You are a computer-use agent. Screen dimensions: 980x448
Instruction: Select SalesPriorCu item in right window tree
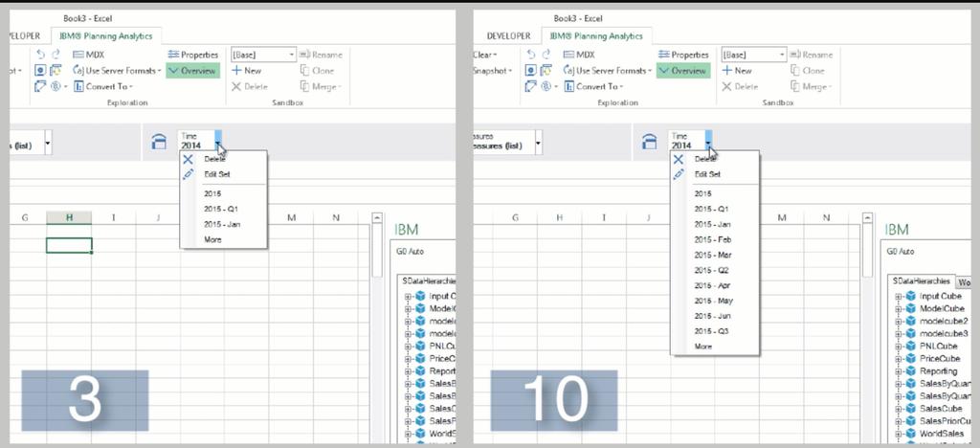pos(945,421)
